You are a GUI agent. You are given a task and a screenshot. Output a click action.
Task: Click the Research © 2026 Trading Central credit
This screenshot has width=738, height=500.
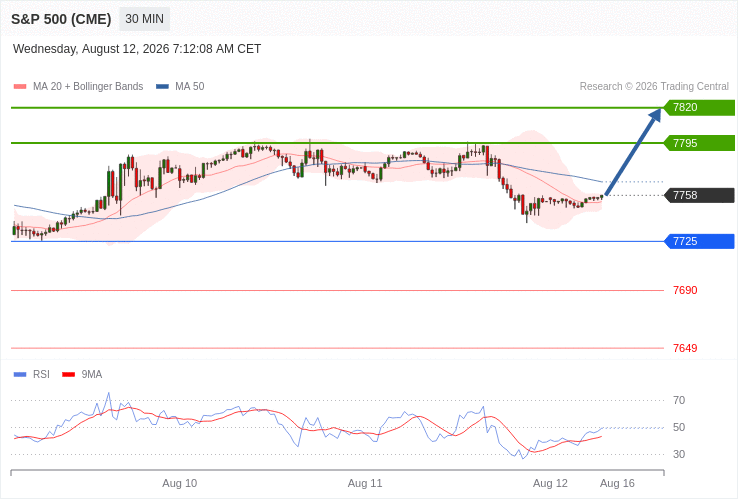[x=654, y=87]
